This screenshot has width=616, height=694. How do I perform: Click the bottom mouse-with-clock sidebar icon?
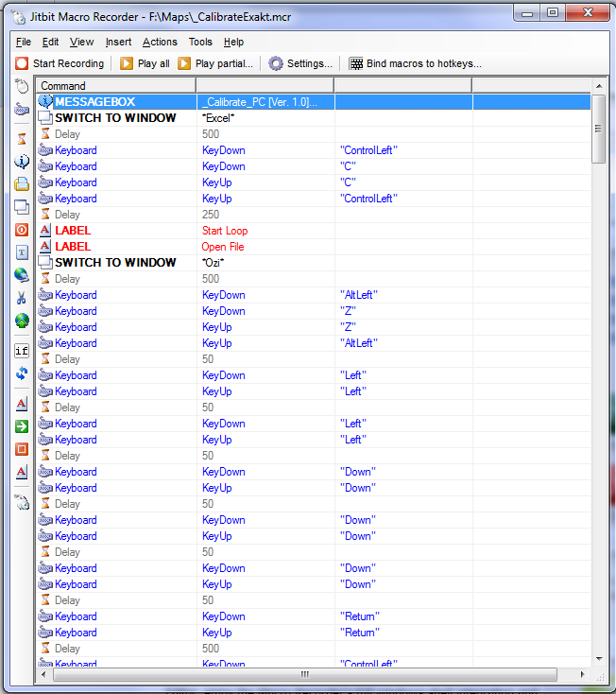coord(21,502)
